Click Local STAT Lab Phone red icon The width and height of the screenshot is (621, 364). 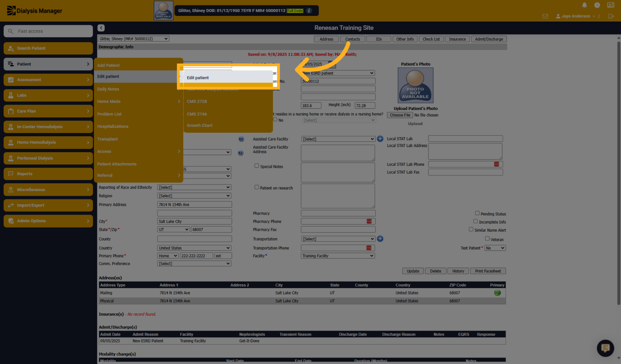(496, 164)
